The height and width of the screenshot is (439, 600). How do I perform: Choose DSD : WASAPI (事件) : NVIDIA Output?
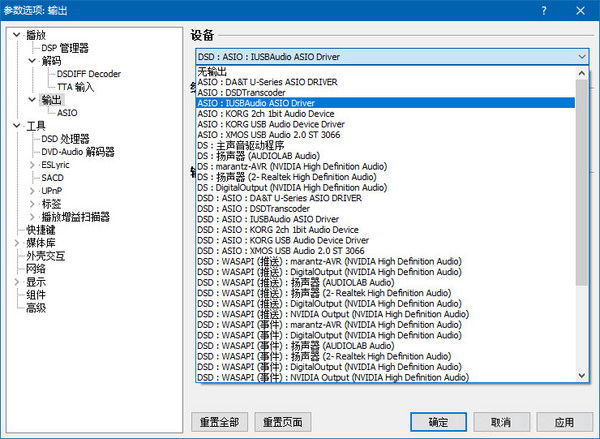[385, 377]
